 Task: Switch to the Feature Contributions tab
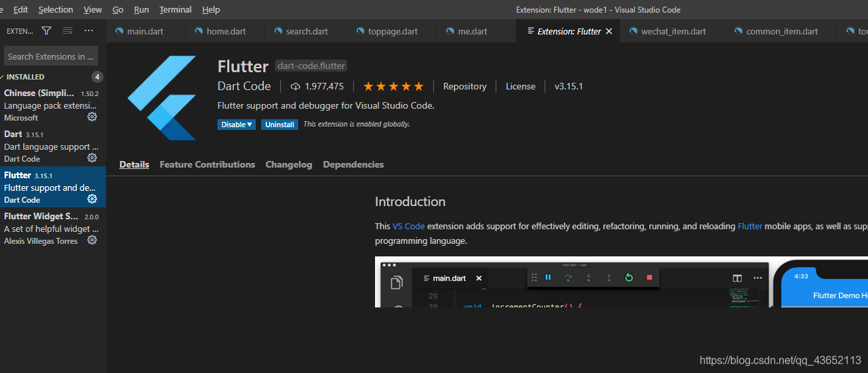tap(207, 164)
